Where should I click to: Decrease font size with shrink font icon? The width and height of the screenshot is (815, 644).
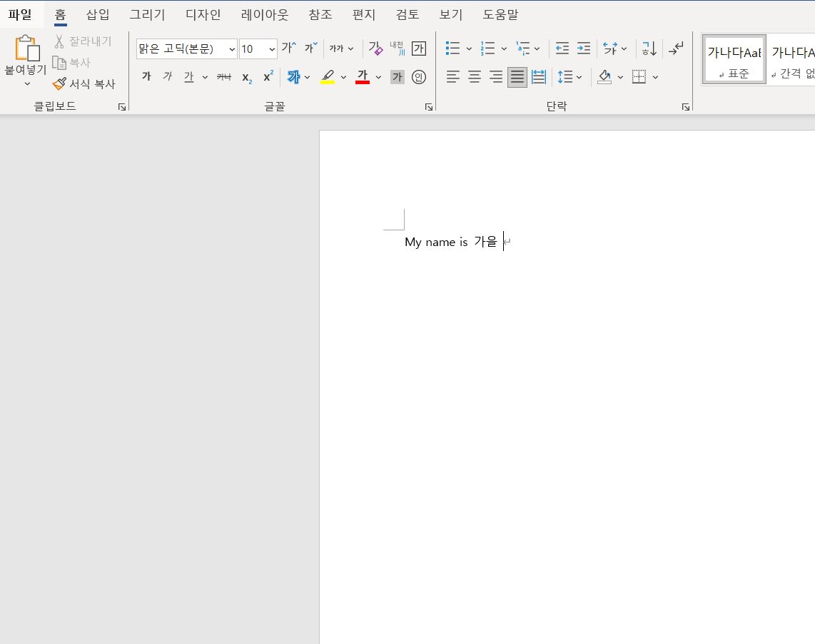coord(311,48)
